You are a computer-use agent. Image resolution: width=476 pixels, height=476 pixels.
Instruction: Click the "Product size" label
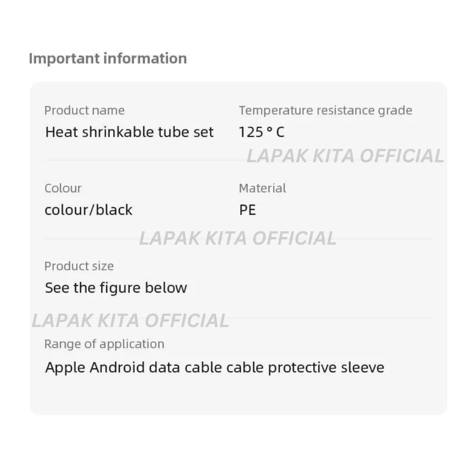tap(79, 266)
